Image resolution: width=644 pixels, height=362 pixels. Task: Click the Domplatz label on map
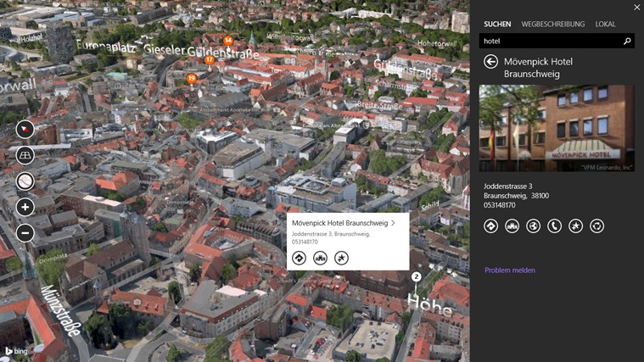(x=53, y=259)
